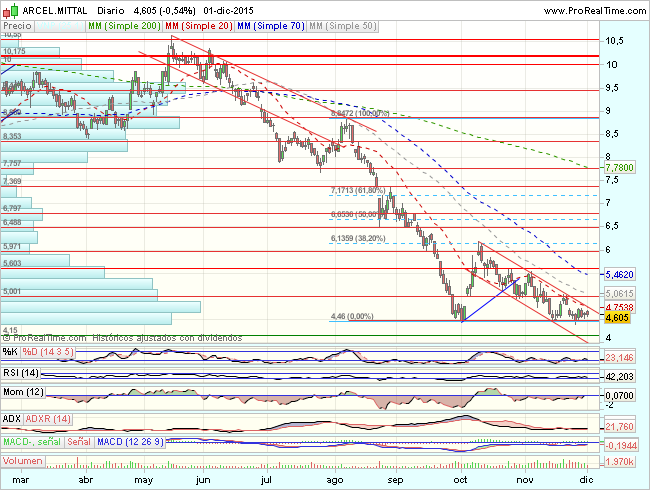Click the 4,46 (0,00%) Fibonacci label
Image resolution: width=650 pixels, height=490 pixels.
pos(352,316)
